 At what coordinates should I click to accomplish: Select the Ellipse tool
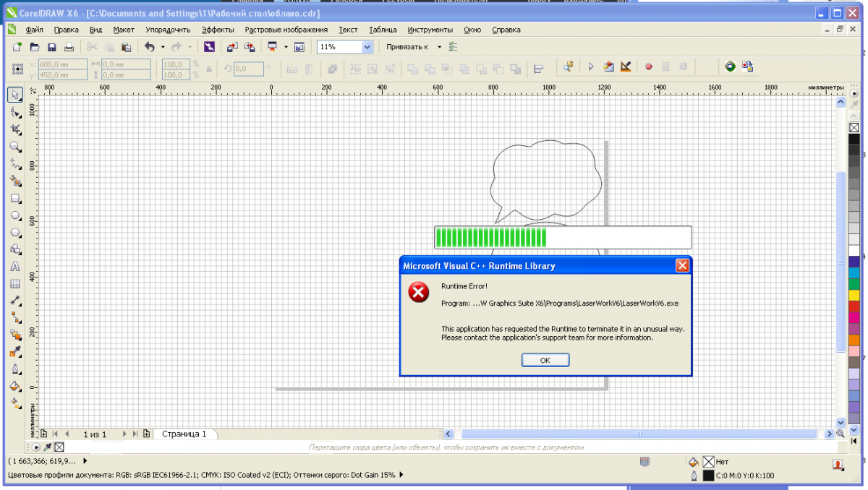click(x=15, y=216)
